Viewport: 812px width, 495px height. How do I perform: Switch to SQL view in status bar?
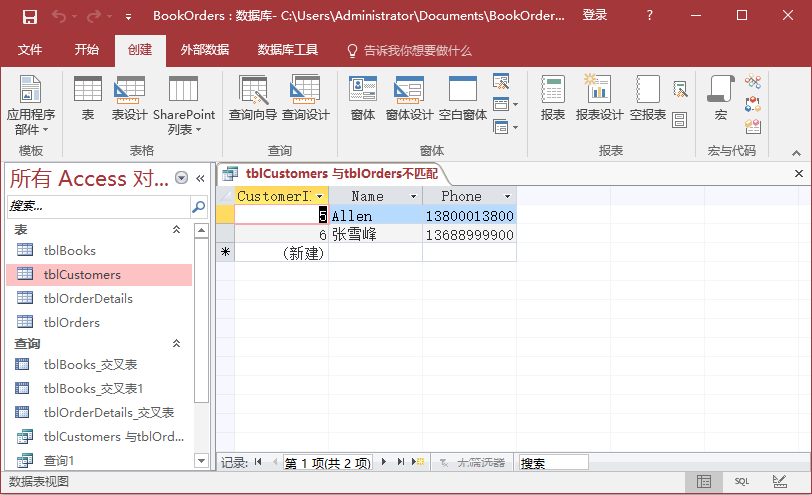click(x=741, y=481)
